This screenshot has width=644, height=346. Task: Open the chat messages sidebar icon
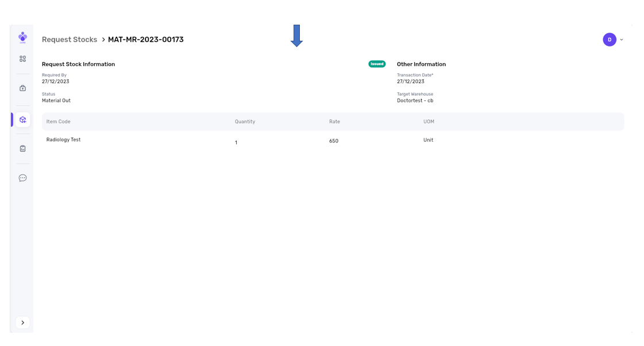[x=22, y=178]
